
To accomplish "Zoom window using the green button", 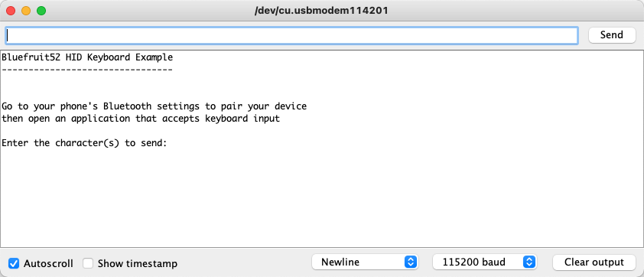I will point(41,11).
